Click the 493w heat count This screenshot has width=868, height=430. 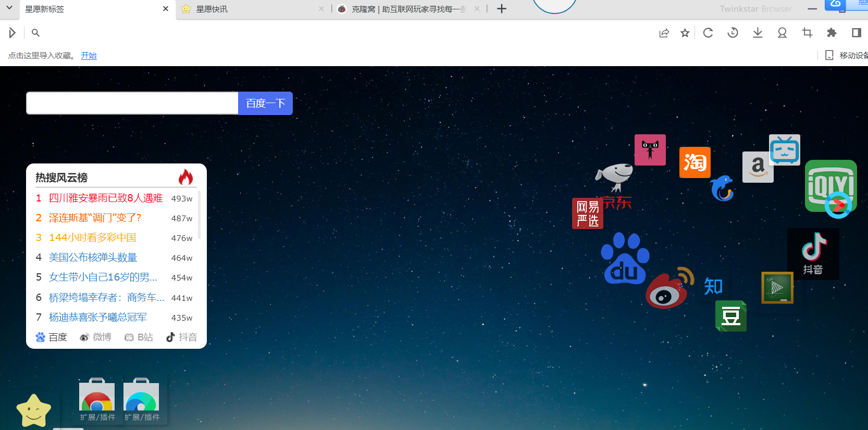(182, 198)
